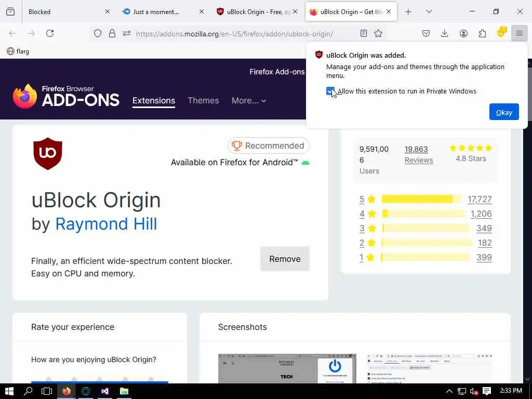The image size is (532, 399).
Task: Close the Just a moment... tab
Action: pyautogui.click(x=202, y=11)
